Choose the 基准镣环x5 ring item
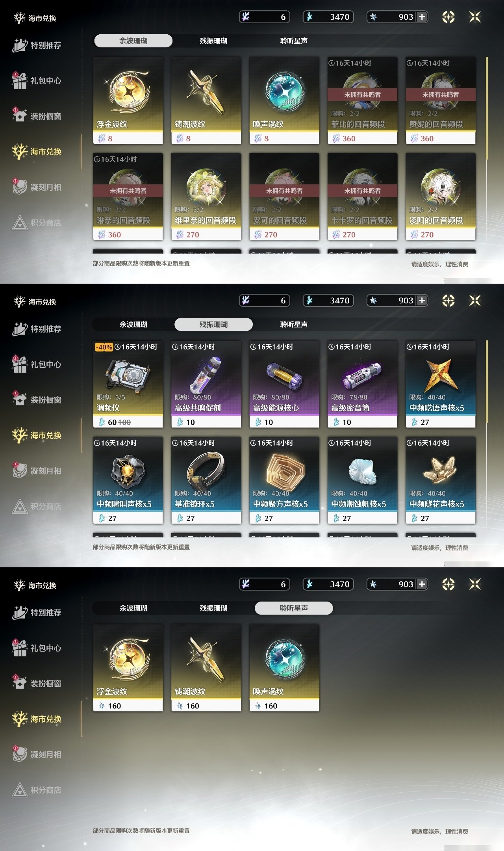 [206, 480]
